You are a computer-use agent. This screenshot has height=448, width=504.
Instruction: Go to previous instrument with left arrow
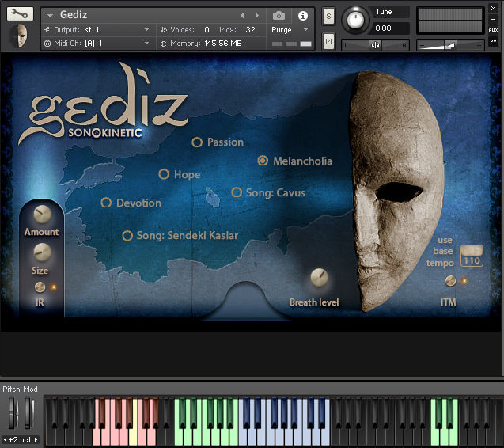242,16
